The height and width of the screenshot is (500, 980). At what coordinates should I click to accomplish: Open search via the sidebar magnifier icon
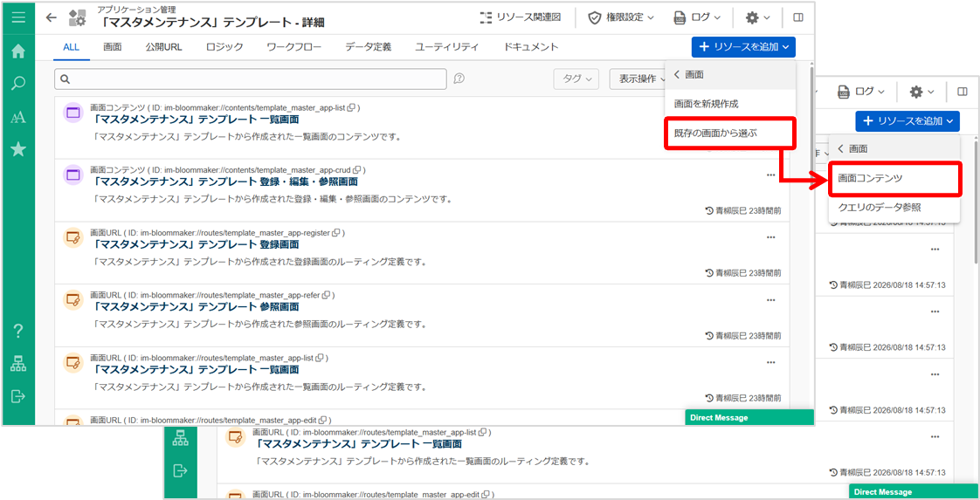(18, 85)
